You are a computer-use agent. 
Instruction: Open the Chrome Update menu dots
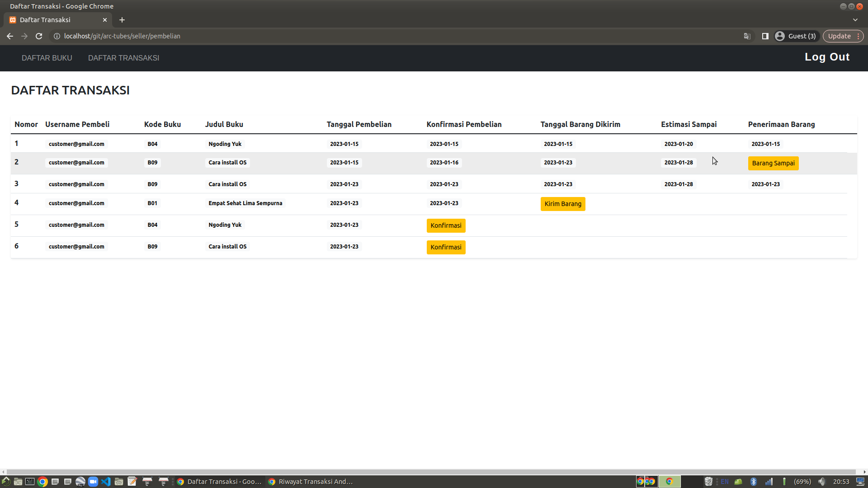[858, 36]
